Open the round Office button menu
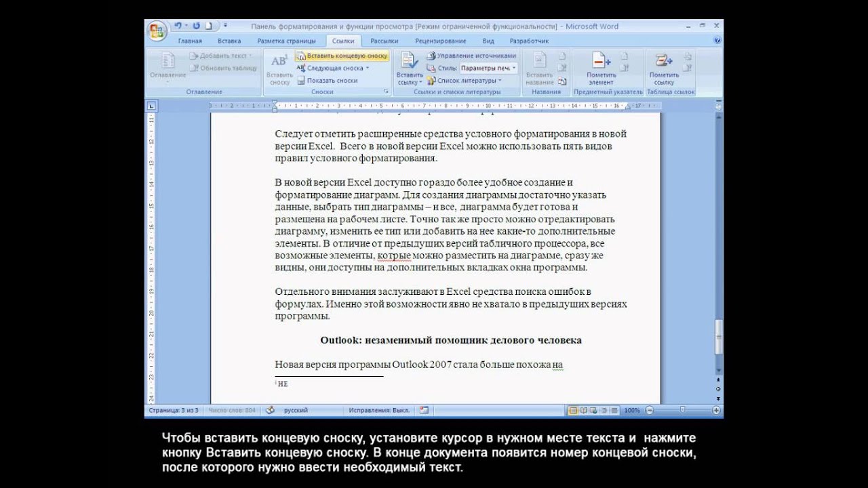Viewport: 868px width, 488px height. (157, 30)
